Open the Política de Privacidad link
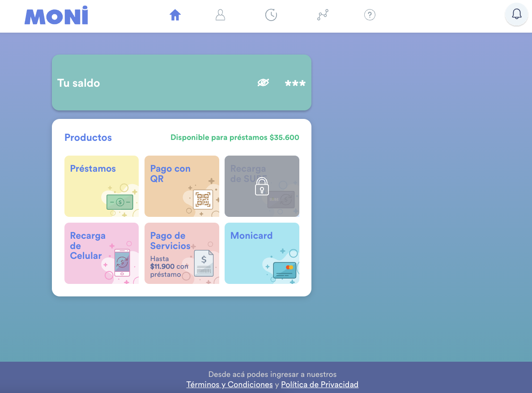532x393 pixels. (319, 385)
